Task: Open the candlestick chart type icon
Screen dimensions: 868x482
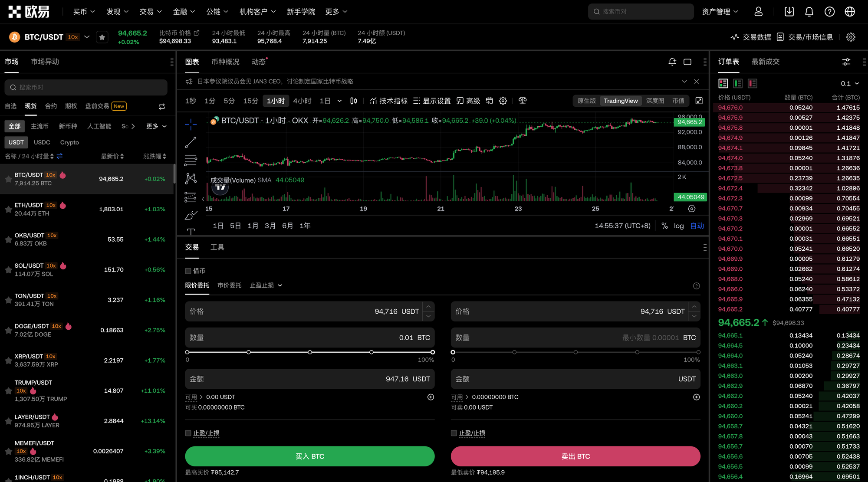Action: click(x=354, y=101)
